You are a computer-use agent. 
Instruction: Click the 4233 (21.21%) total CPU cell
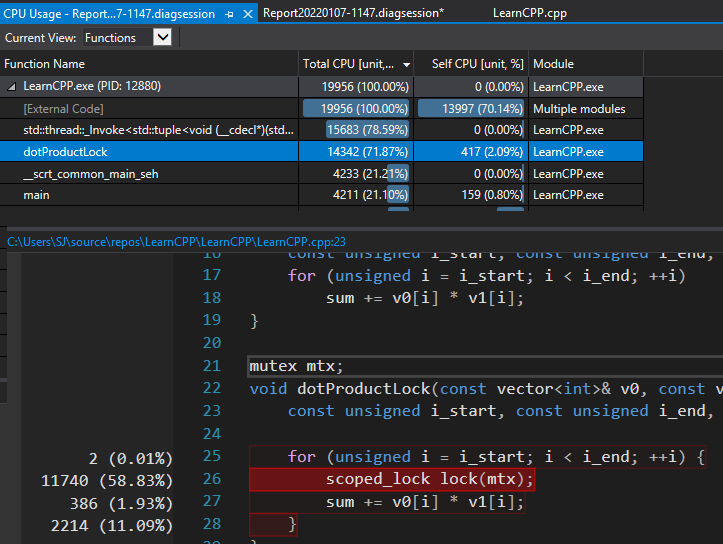pyautogui.click(x=370, y=174)
